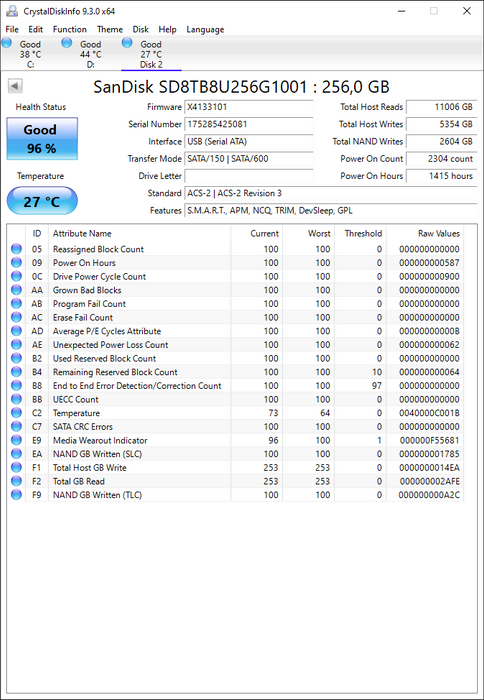Viewport: 484px width, 700px height.
Task: Click the status orb for SATA CRC Errors
Action: tap(16, 426)
